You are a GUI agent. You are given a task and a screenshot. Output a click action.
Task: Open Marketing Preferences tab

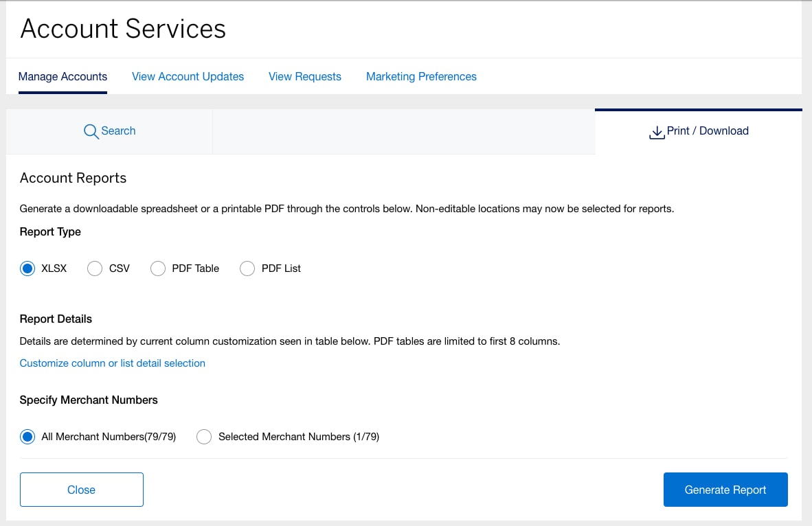[422, 77]
